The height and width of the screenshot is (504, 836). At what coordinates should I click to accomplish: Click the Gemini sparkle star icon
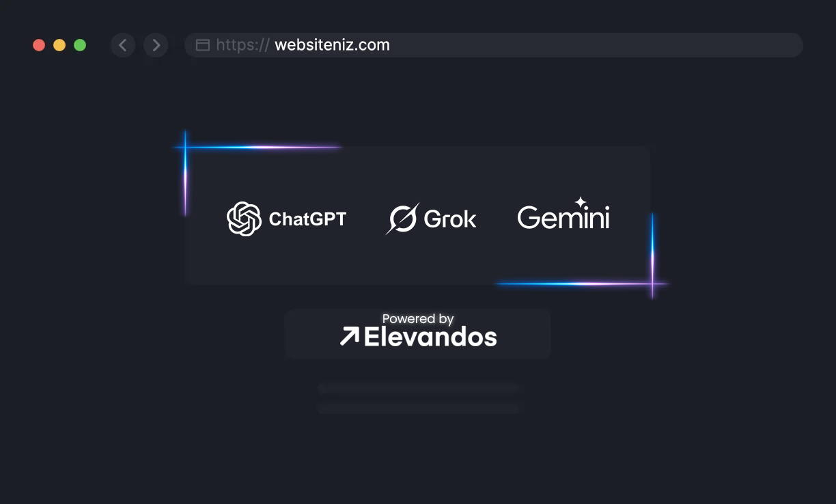[581, 203]
